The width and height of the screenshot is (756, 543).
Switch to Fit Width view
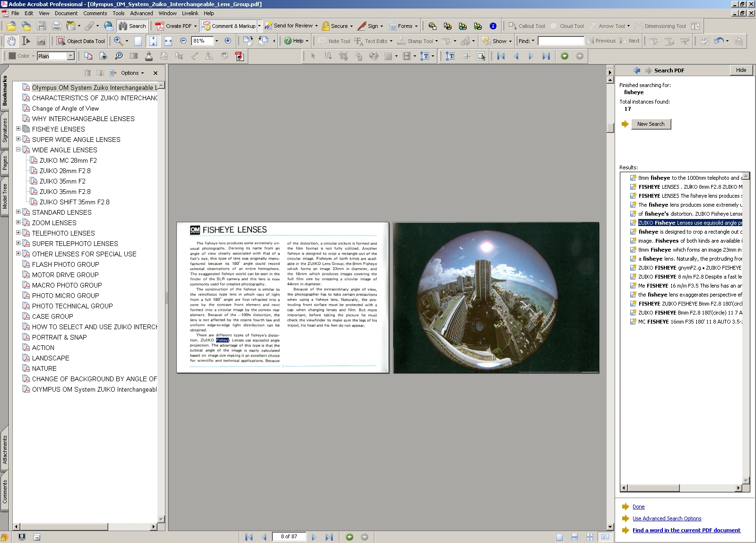click(168, 41)
